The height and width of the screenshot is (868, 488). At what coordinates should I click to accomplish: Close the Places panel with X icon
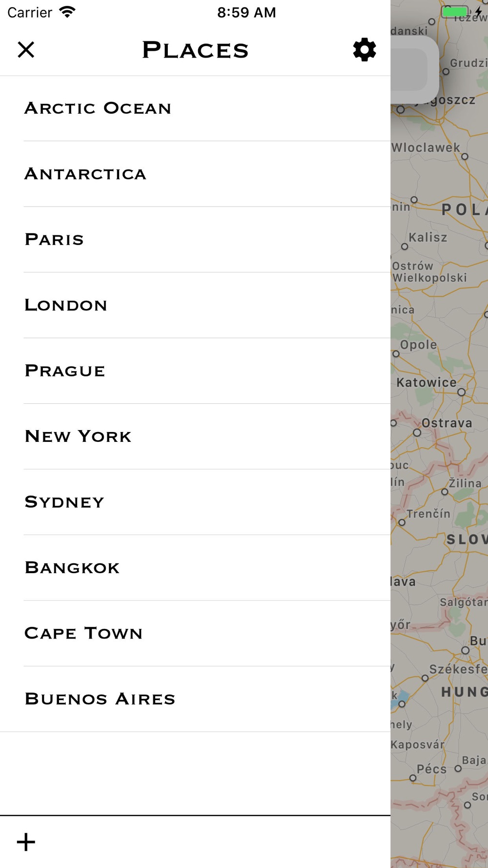pos(26,49)
